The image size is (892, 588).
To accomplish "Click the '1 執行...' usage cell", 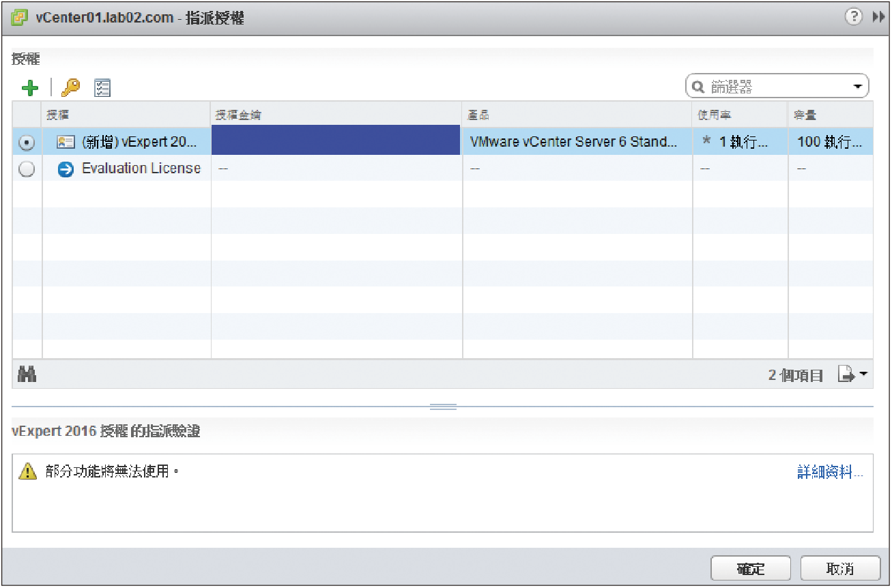I will click(x=740, y=143).
